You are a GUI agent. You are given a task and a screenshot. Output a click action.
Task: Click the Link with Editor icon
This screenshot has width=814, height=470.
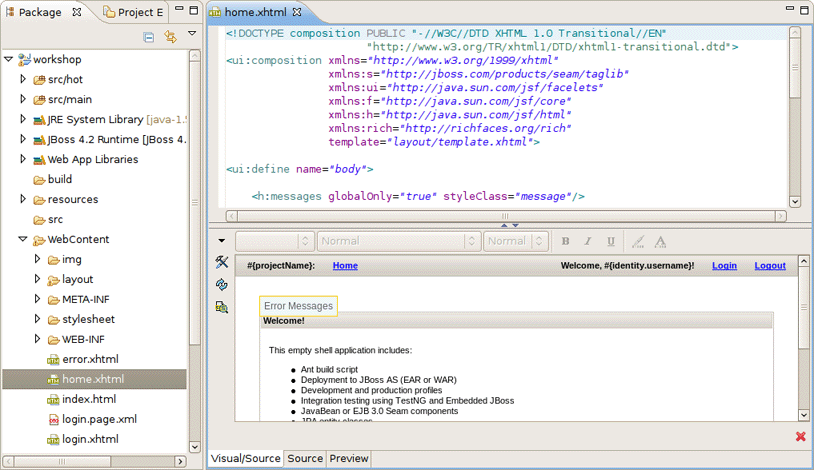(x=170, y=37)
